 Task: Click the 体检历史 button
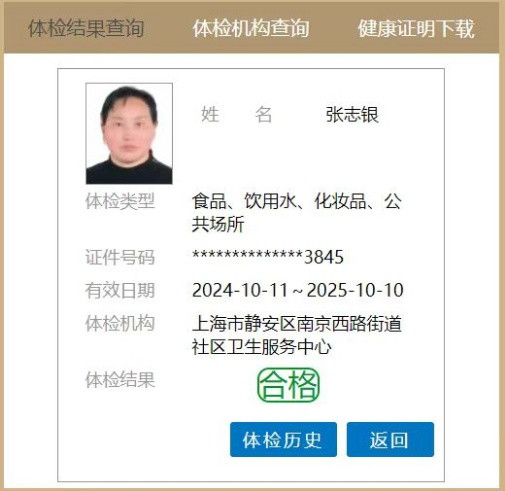[x=283, y=439]
